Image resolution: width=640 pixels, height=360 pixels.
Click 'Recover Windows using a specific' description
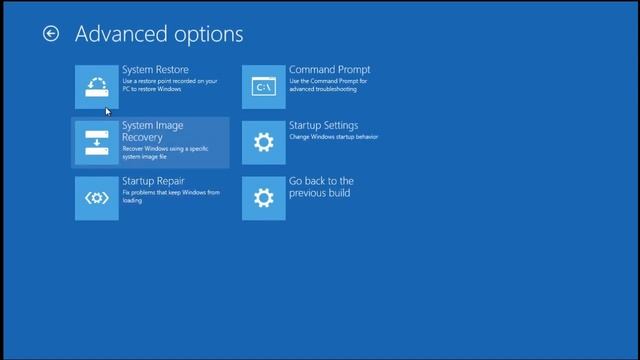point(165,153)
